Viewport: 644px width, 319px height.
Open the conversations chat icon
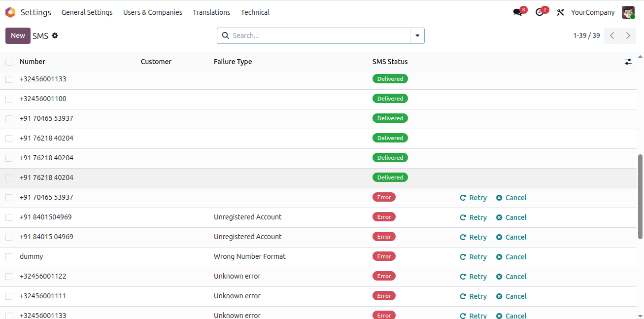point(517,12)
